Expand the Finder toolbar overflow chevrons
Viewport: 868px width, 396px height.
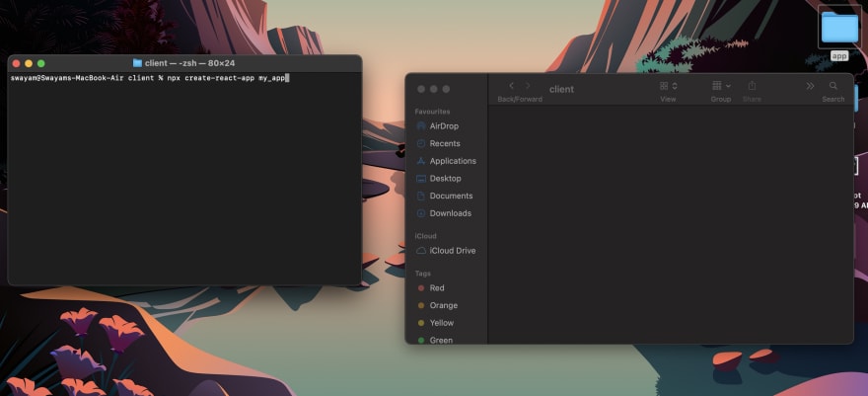810,86
